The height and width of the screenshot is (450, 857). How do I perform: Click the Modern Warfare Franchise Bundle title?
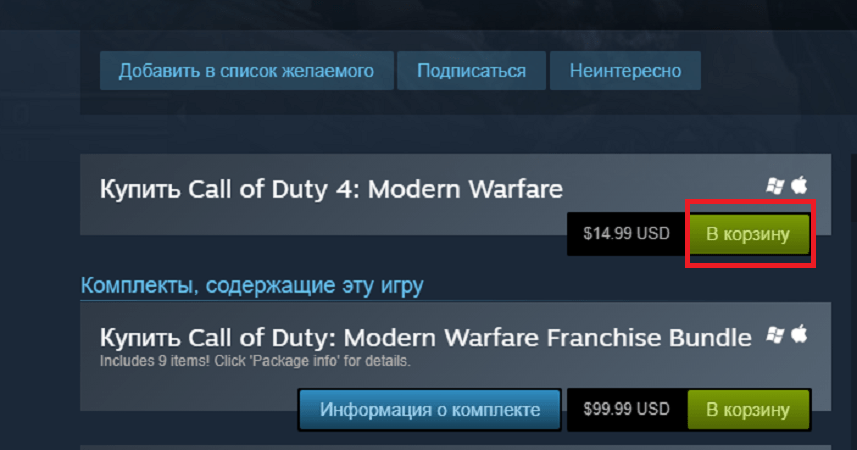[x=426, y=337]
